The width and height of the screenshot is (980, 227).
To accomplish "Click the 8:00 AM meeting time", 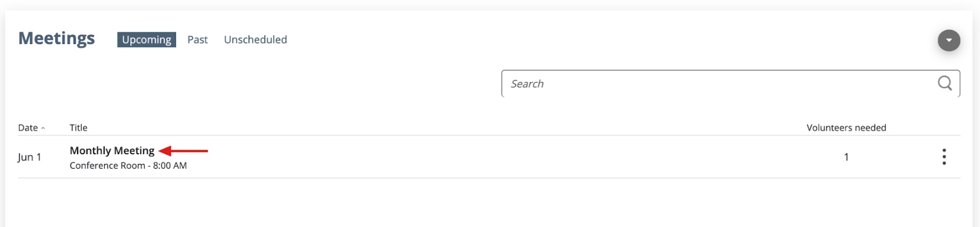I will [170, 165].
